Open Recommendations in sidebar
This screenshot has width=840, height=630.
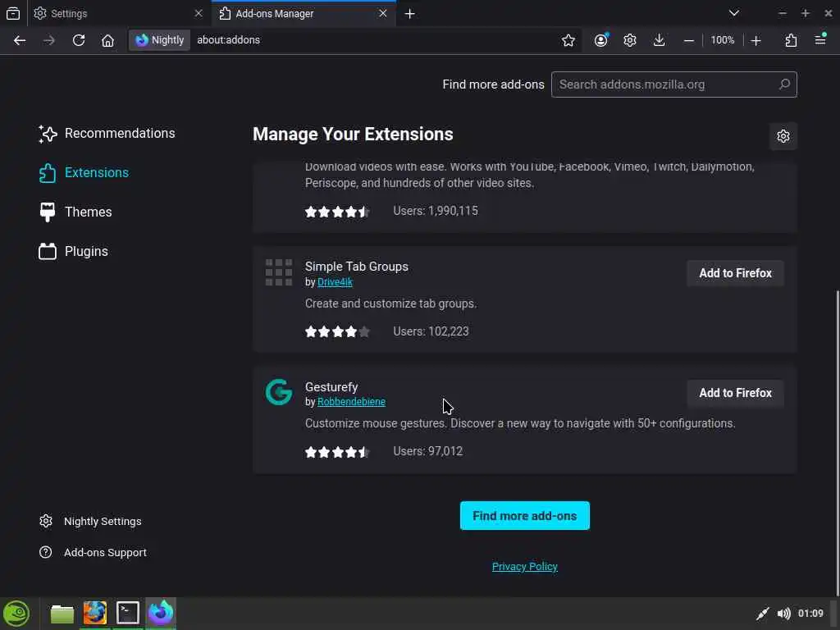tap(107, 134)
